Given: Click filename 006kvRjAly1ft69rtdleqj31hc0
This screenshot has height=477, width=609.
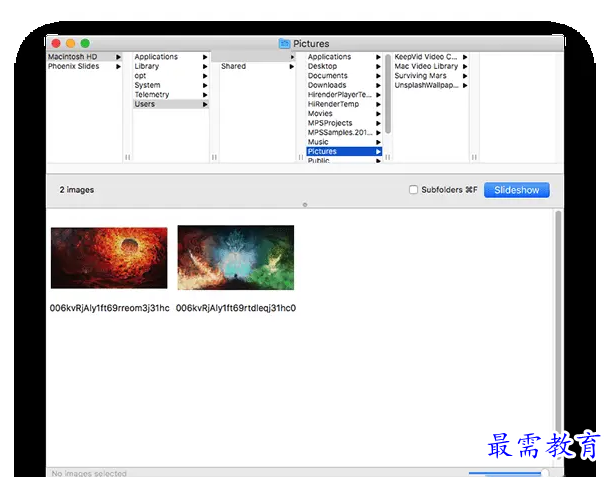Looking at the screenshot, I should point(236,308).
